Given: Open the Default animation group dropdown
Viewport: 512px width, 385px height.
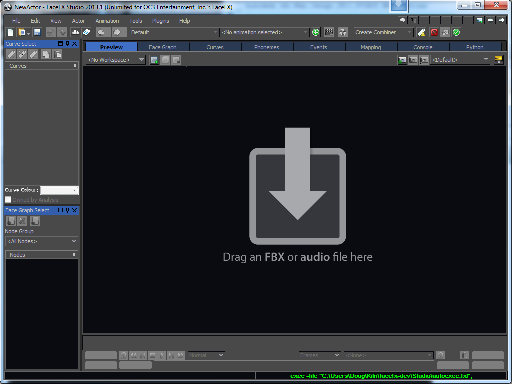Looking at the screenshot, I should pos(174,32).
